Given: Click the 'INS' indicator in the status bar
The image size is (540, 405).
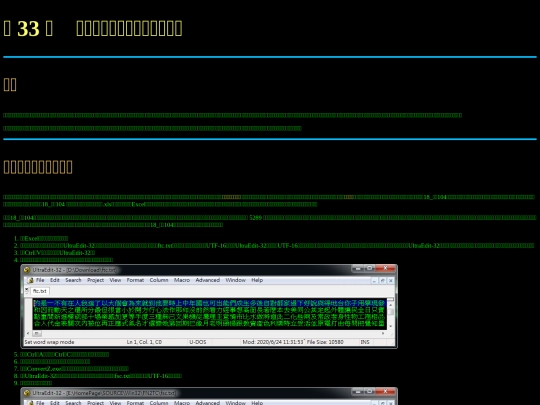Looking at the screenshot, I should 365,342.
